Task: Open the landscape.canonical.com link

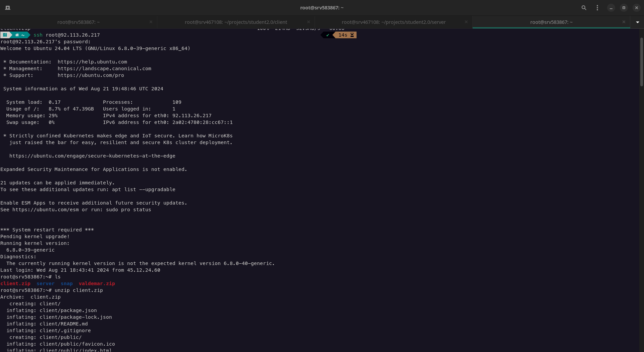Action: coord(104,69)
